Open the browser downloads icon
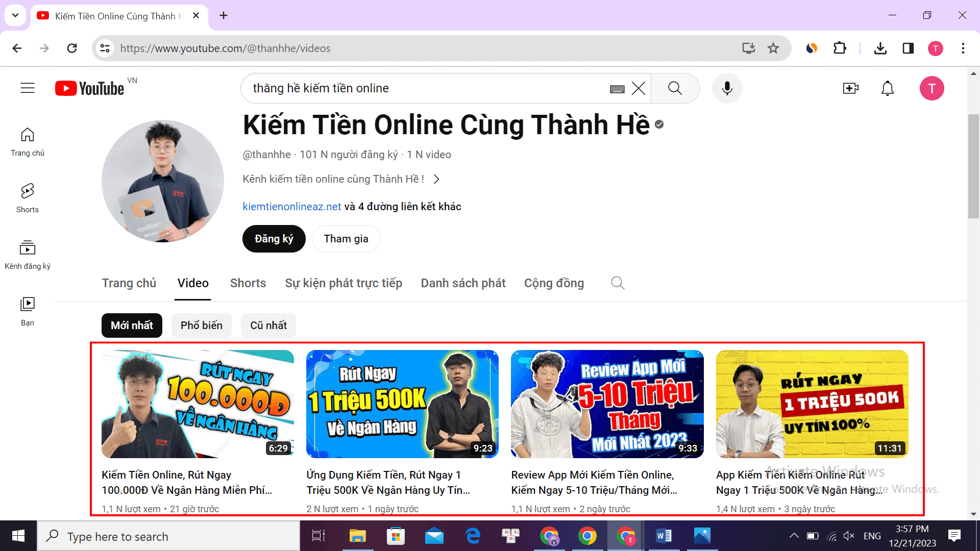This screenshot has width=980, height=551. 880,48
